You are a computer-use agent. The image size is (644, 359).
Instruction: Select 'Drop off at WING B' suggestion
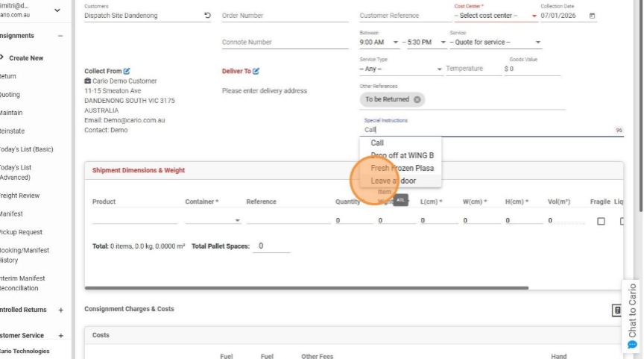tap(402, 155)
